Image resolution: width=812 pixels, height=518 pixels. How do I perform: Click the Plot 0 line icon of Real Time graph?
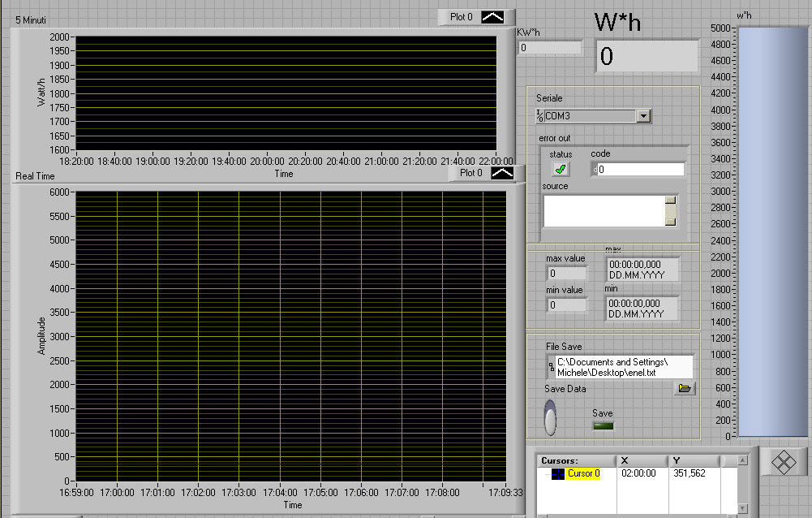(502, 172)
